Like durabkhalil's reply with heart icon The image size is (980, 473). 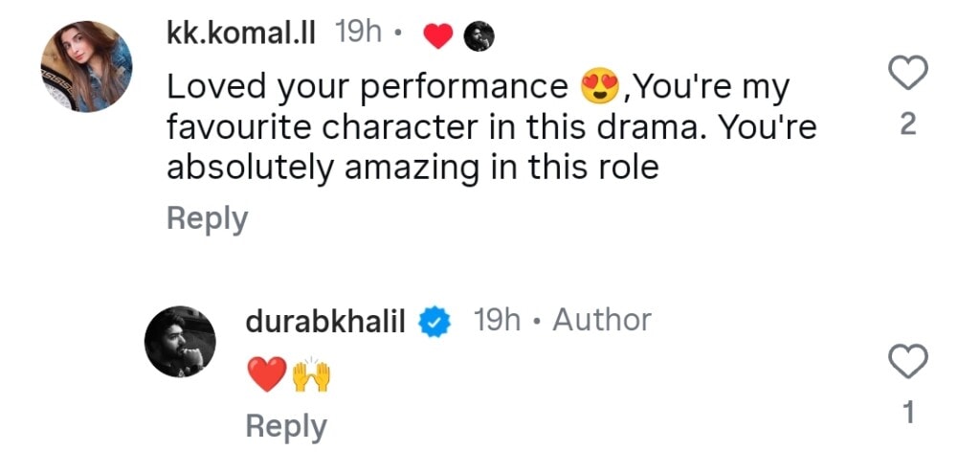coord(908,362)
